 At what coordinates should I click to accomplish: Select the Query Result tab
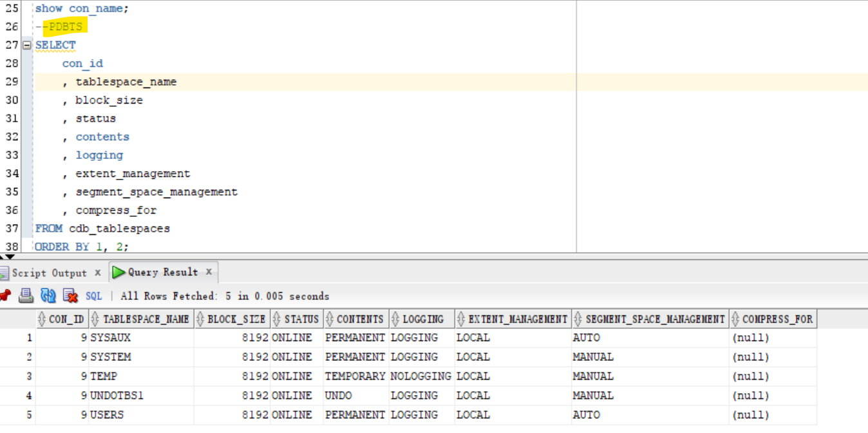[x=163, y=272]
